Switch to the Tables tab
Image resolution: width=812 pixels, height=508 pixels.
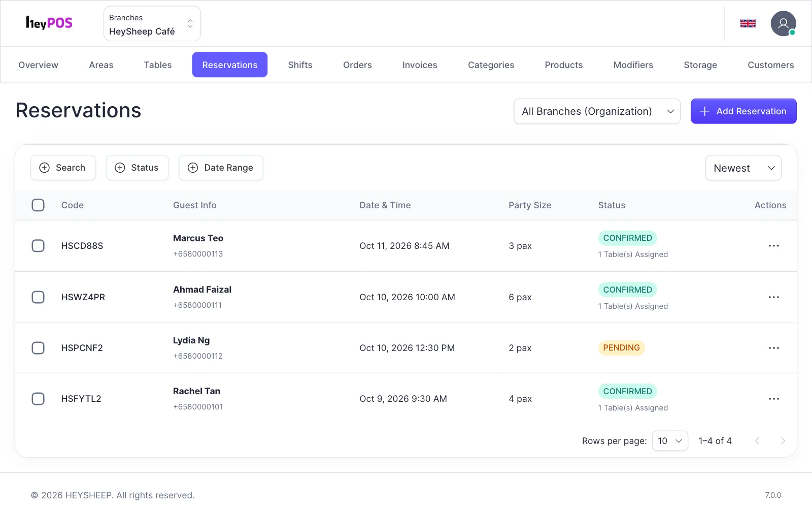158,65
